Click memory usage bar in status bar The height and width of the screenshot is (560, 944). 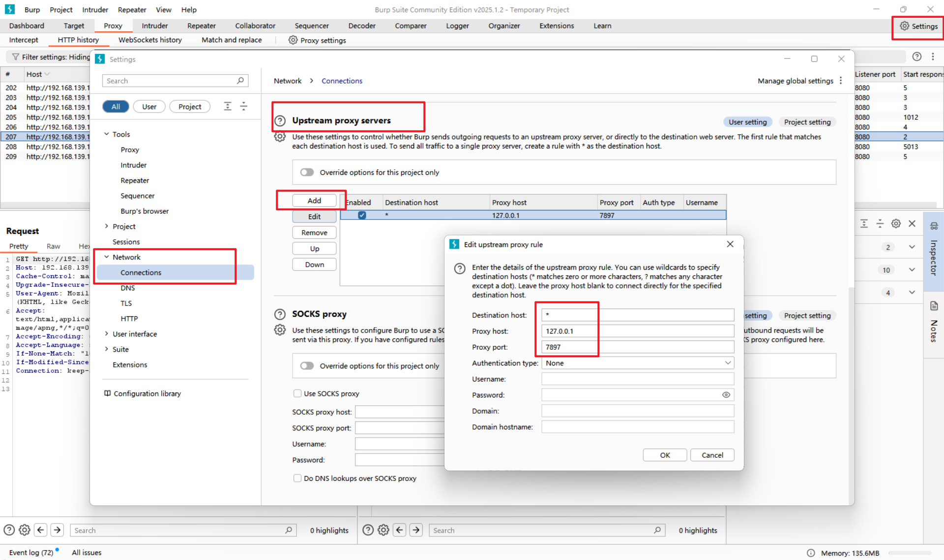click(x=910, y=553)
